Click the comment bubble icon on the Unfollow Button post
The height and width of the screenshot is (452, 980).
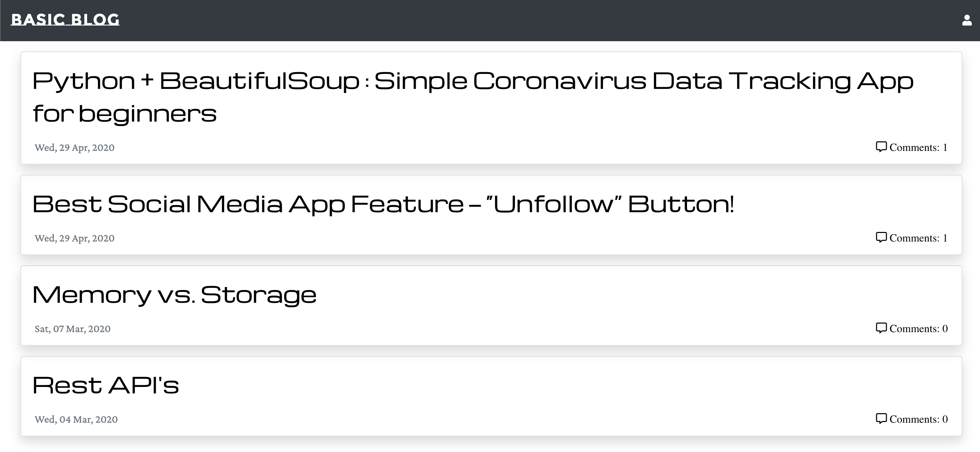click(x=881, y=238)
